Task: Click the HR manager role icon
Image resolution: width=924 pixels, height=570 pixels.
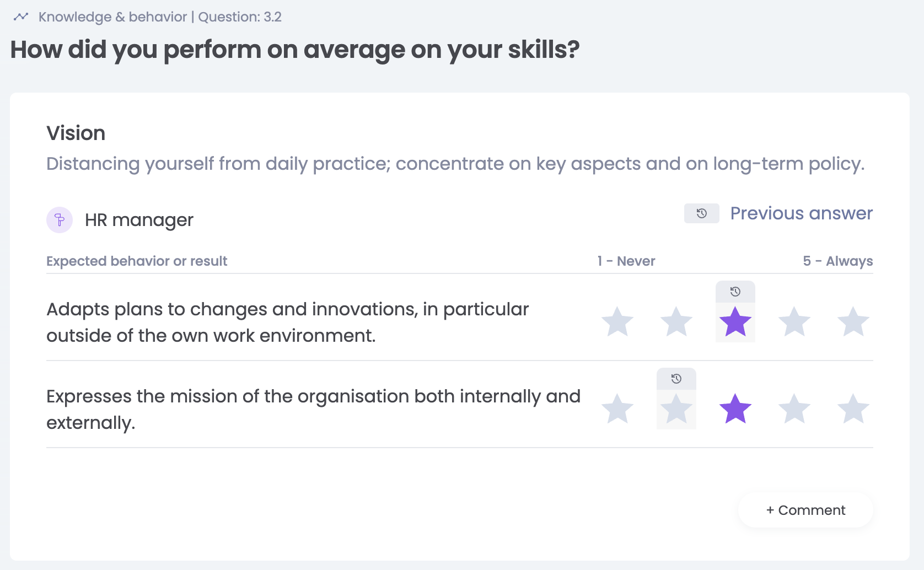Action: pyautogui.click(x=60, y=220)
